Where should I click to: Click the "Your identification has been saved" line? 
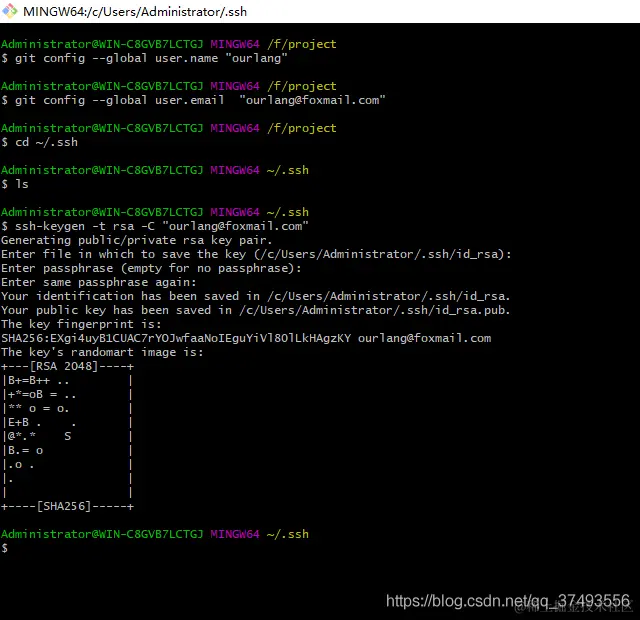click(256, 296)
